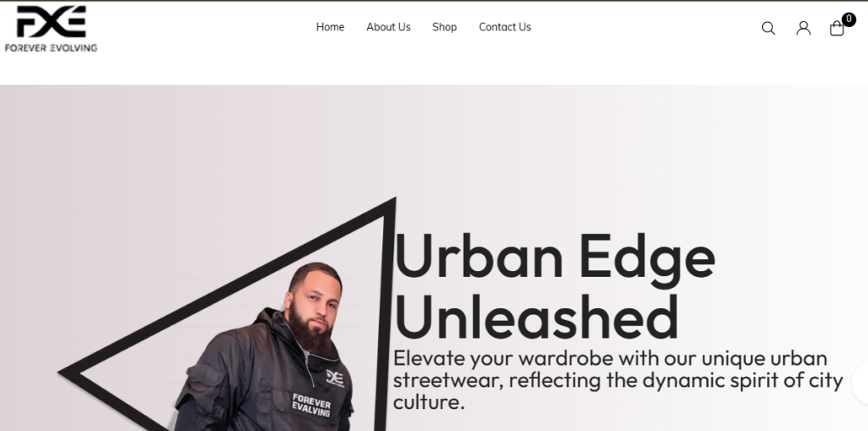Open the About Us page
The width and height of the screenshot is (868, 431).
click(x=388, y=27)
